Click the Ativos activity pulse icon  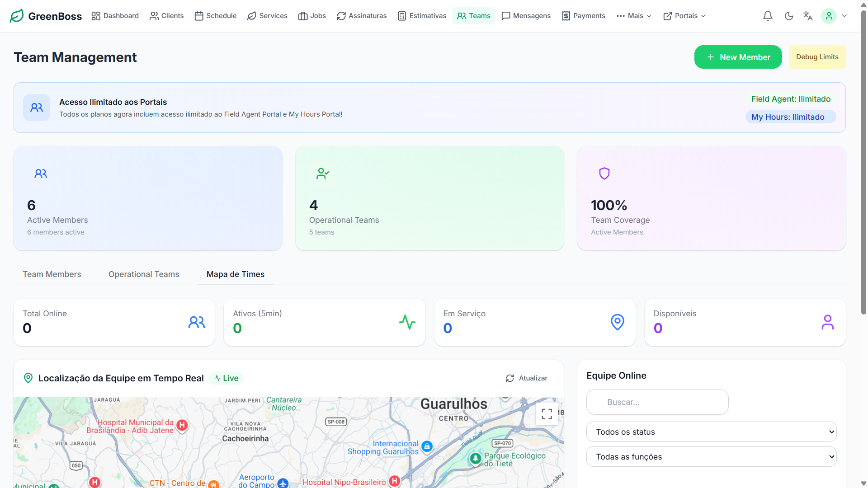(x=407, y=322)
